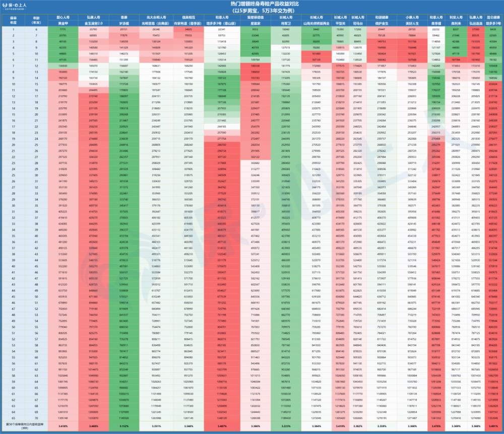Click the 3.491% IRR cell
This screenshot has height=434, width=504.
pos(493,426)
